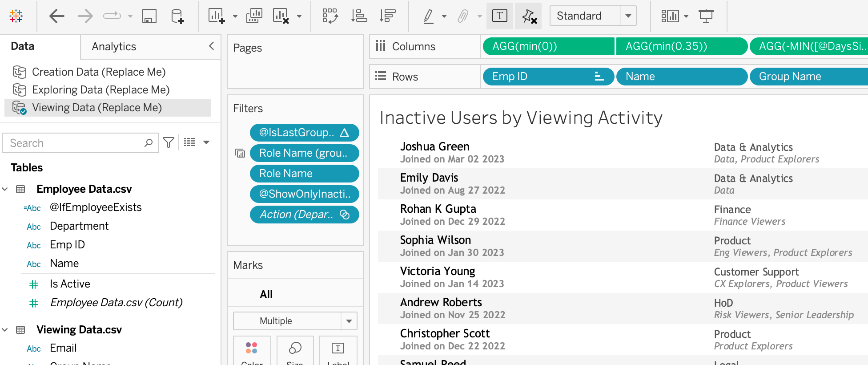Collapse the Employee Data.csv table
The image size is (868, 365).
(x=5, y=189)
